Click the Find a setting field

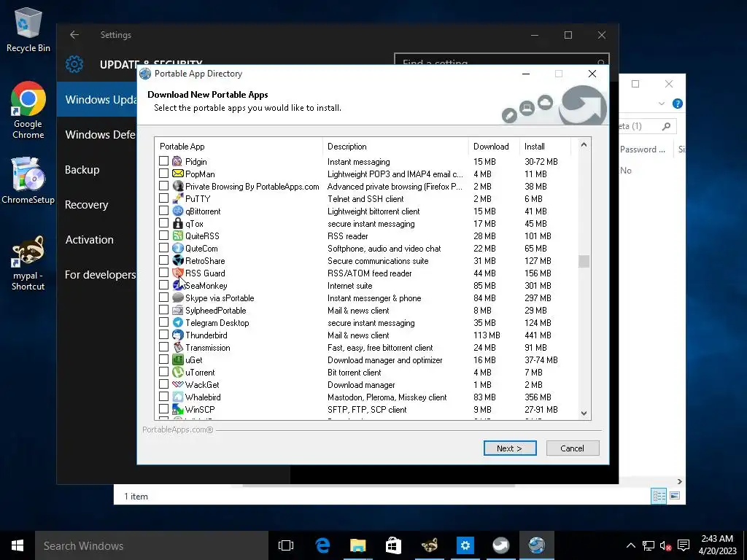point(501,60)
